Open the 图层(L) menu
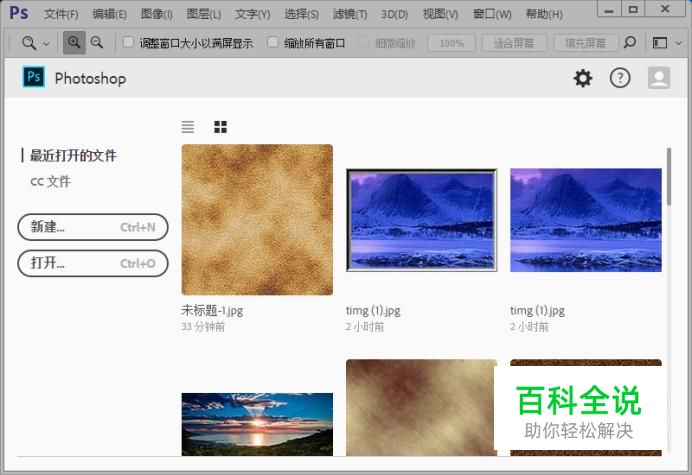The height and width of the screenshot is (475, 692). [204, 14]
